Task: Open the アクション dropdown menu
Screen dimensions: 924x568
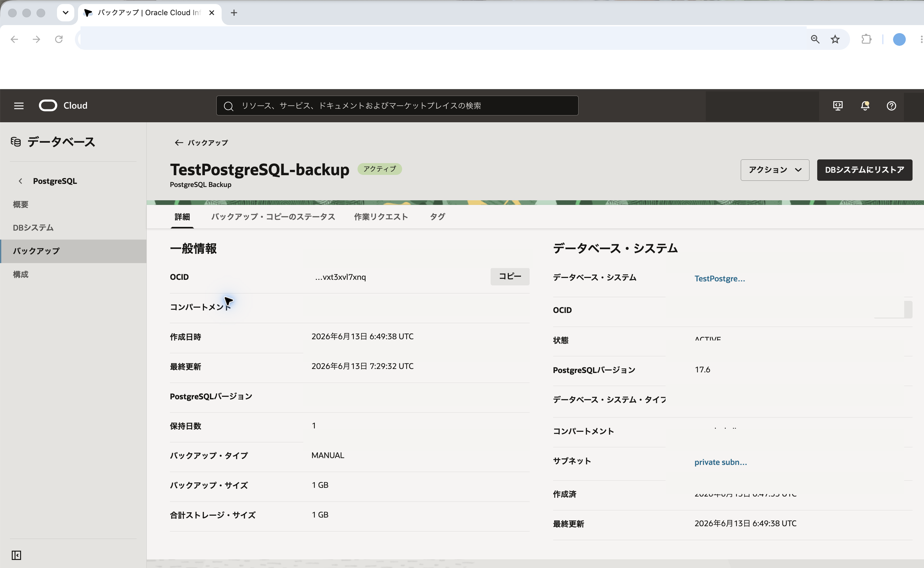Action: click(775, 170)
